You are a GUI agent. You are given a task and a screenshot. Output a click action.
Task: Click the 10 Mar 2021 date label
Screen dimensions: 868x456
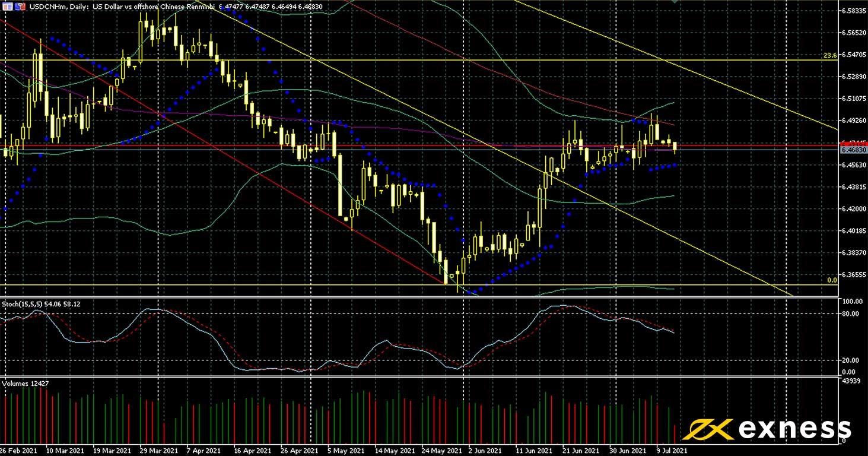[x=65, y=451]
